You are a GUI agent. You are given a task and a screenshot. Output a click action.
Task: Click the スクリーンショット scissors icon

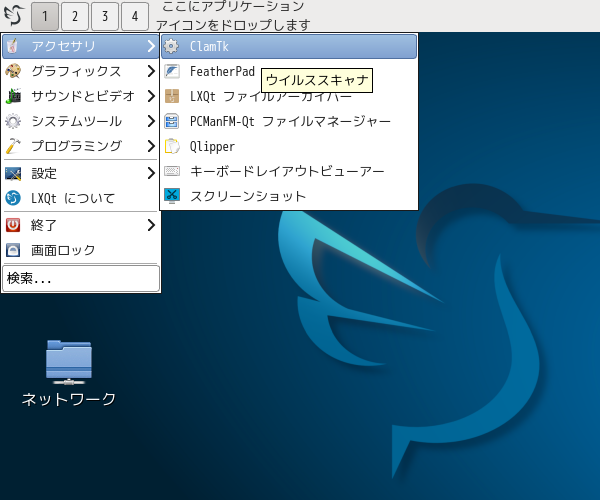point(172,196)
